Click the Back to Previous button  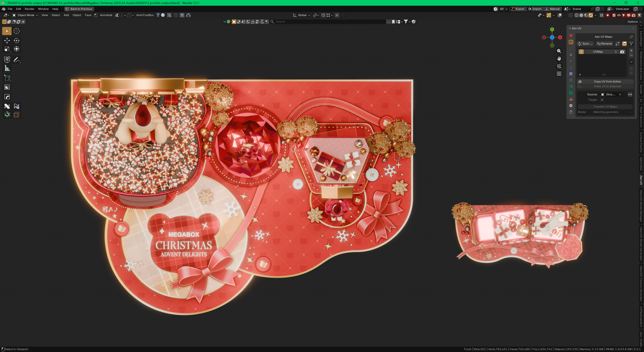(79, 9)
